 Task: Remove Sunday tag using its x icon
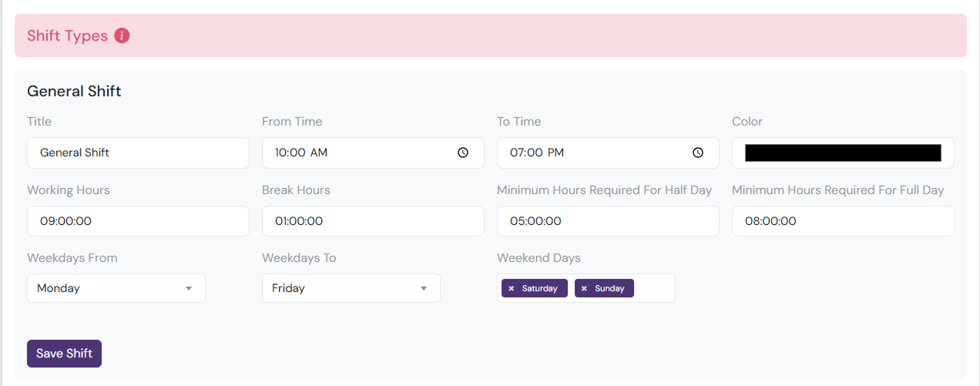(584, 288)
